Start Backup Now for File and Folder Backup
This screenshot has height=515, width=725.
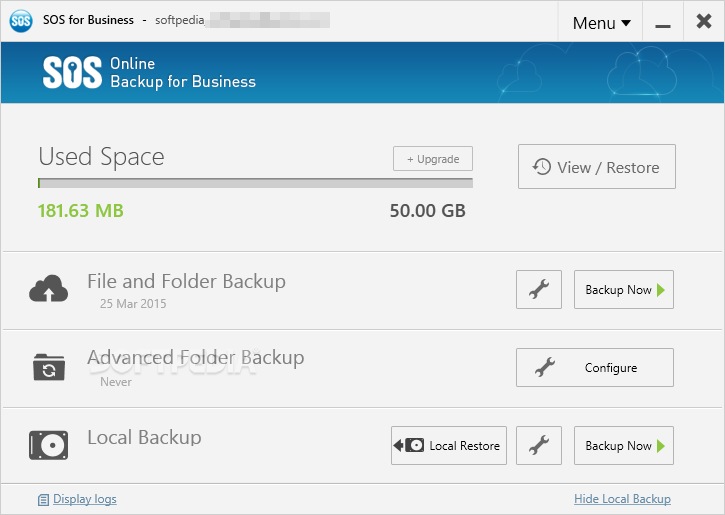click(624, 289)
